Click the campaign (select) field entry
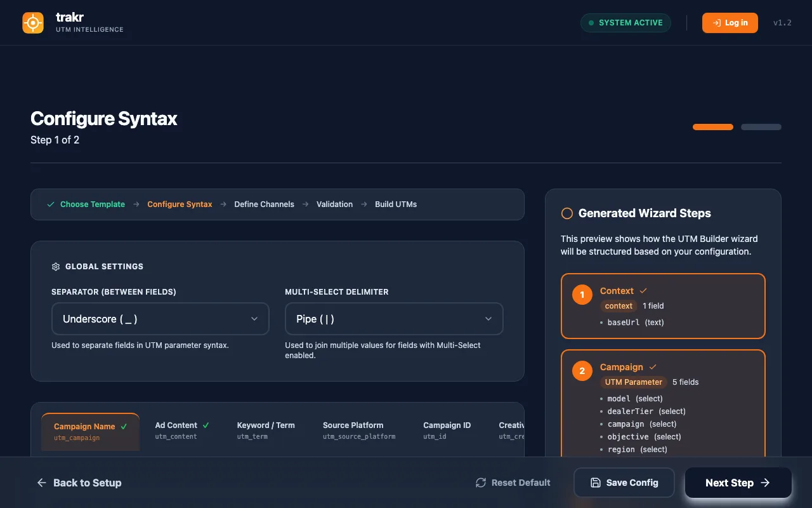This screenshot has width=812, height=508. pos(642,424)
